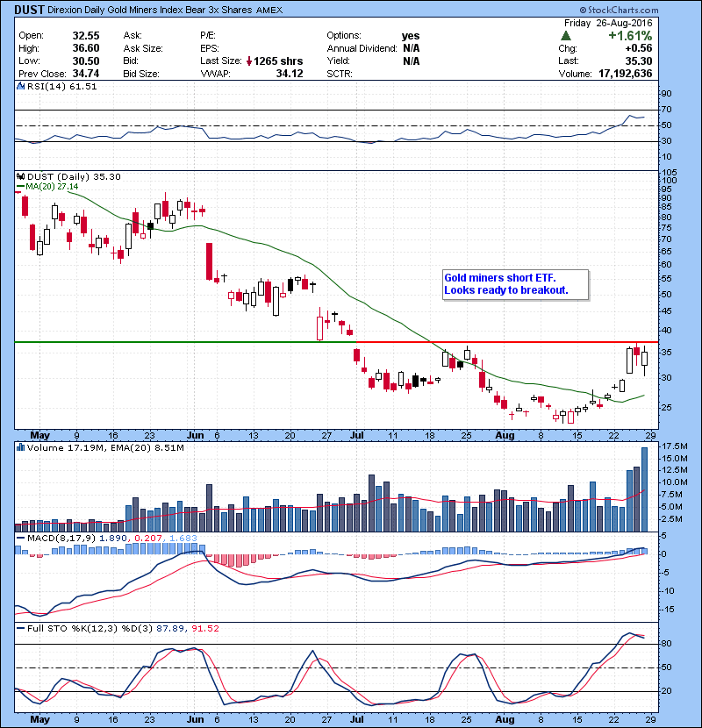The width and height of the screenshot is (702, 728).
Task: Click the Chg value +0.56
Action: pyautogui.click(x=638, y=48)
